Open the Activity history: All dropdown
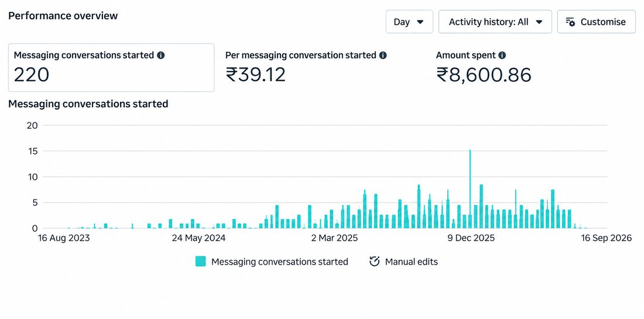The width and height of the screenshot is (644, 319). point(495,22)
